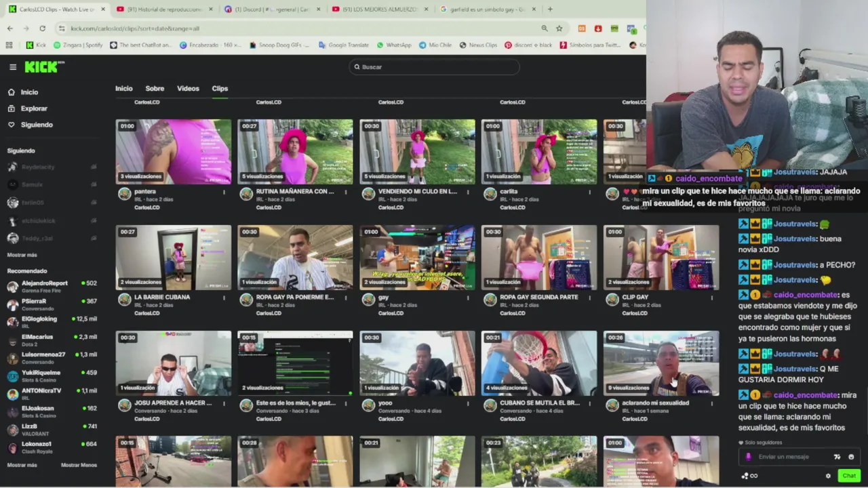Open chat settings gear icon

click(828, 476)
